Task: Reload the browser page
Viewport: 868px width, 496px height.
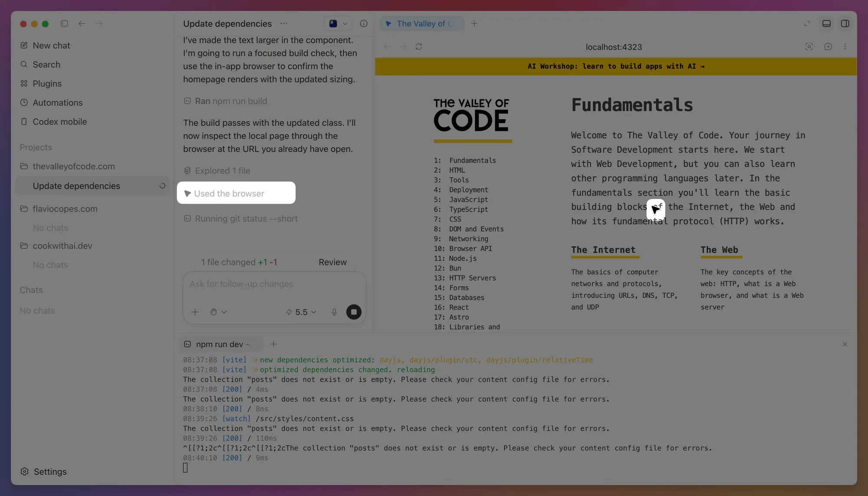Action: [x=419, y=47]
